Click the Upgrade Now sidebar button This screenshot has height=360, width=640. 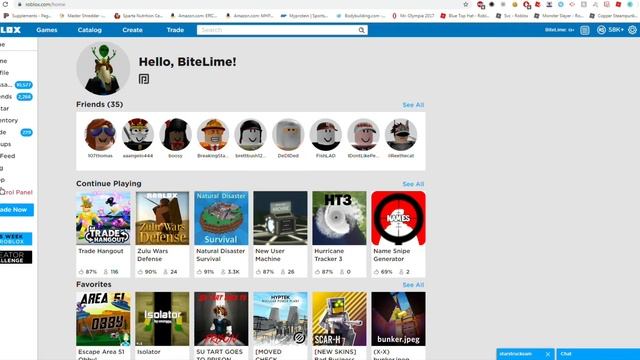[x=16, y=209]
